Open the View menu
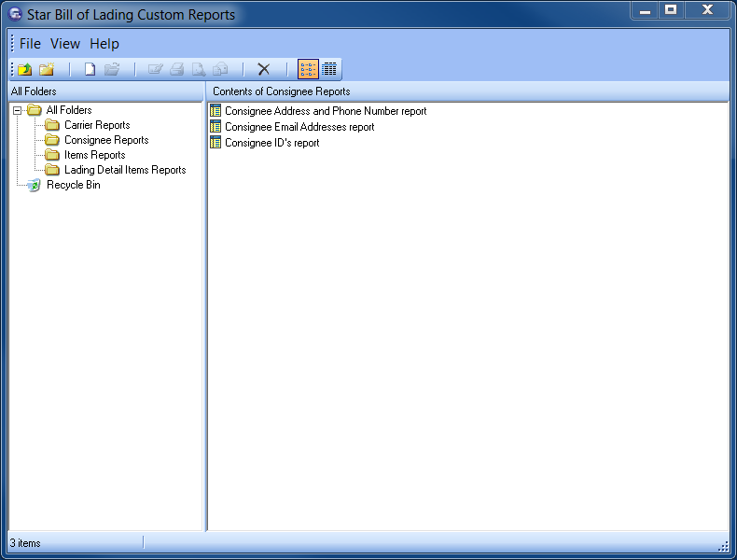 tap(65, 44)
